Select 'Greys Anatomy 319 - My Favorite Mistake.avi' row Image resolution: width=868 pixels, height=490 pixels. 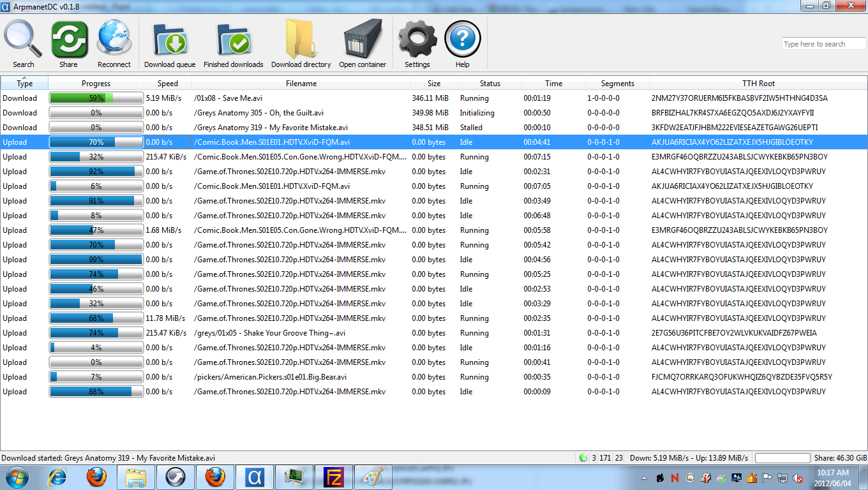(x=434, y=128)
